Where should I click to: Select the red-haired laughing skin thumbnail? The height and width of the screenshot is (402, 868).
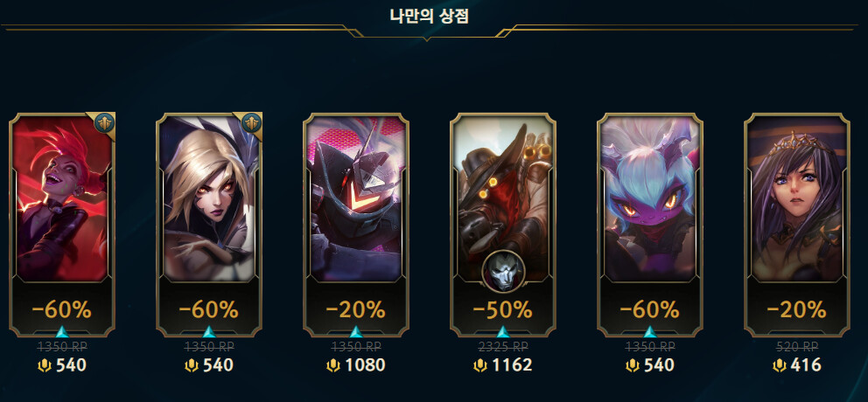pos(62,198)
